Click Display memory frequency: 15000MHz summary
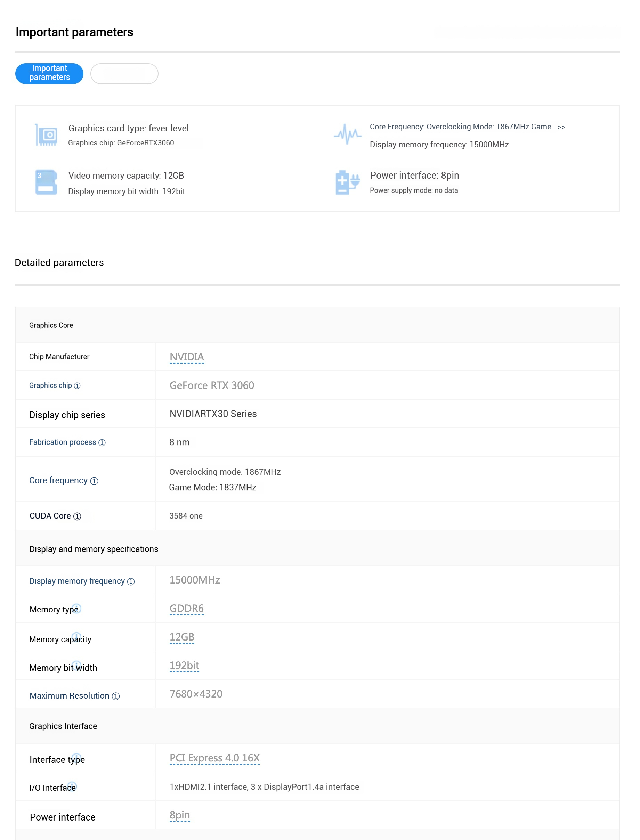 coord(439,145)
